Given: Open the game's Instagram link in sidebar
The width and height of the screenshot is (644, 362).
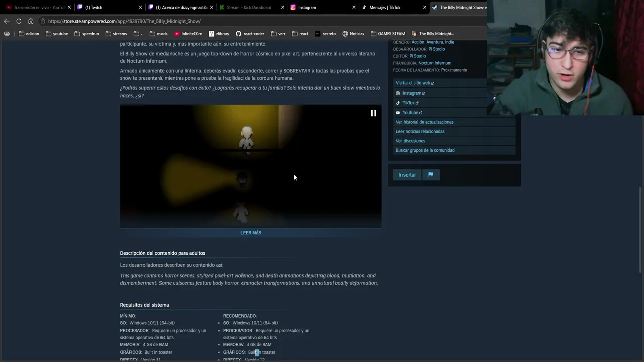Looking at the screenshot, I should [411, 93].
